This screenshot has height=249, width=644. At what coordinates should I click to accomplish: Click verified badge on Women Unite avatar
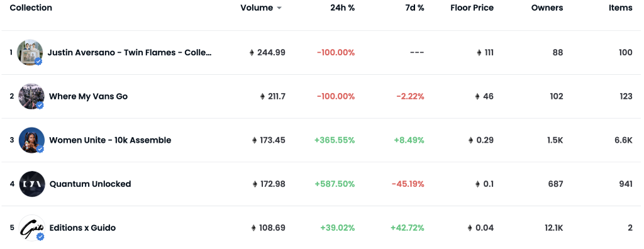click(x=40, y=149)
